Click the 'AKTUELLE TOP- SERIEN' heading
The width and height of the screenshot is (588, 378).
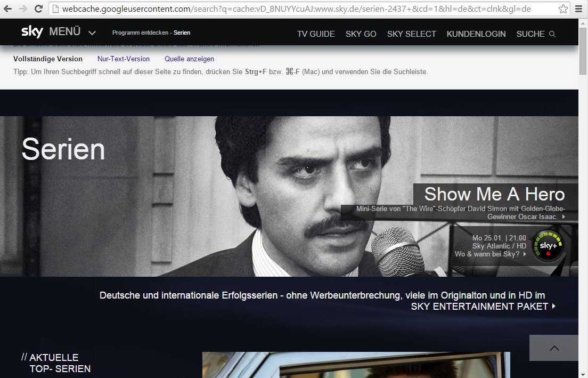click(x=56, y=363)
